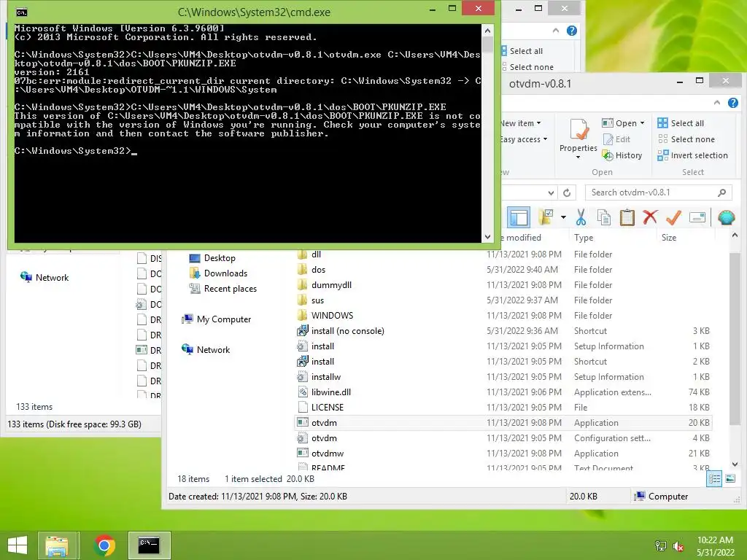Image resolution: width=747 pixels, height=560 pixels.
Task: Click Select all in the rear window ribbon
Action: click(522, 51)
